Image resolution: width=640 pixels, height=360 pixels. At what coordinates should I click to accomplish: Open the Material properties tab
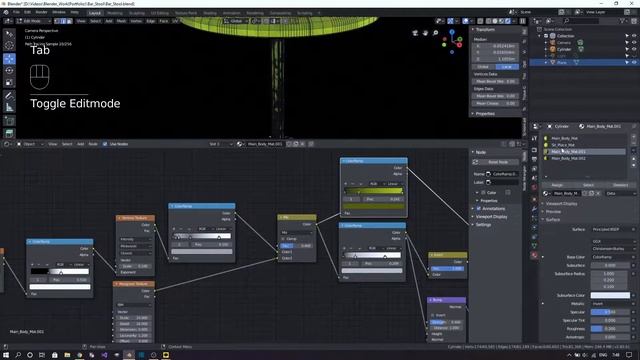pyautogui.click(x=534, y=256)
